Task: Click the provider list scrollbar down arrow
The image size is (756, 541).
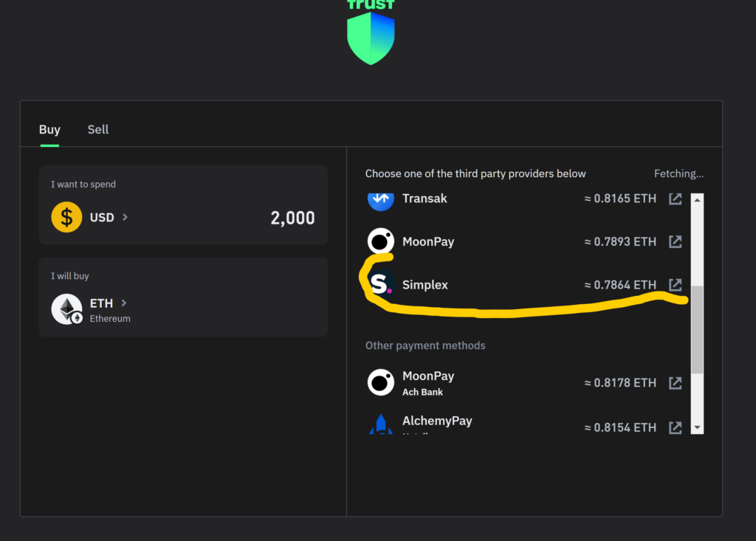Action: click(697, 427)
